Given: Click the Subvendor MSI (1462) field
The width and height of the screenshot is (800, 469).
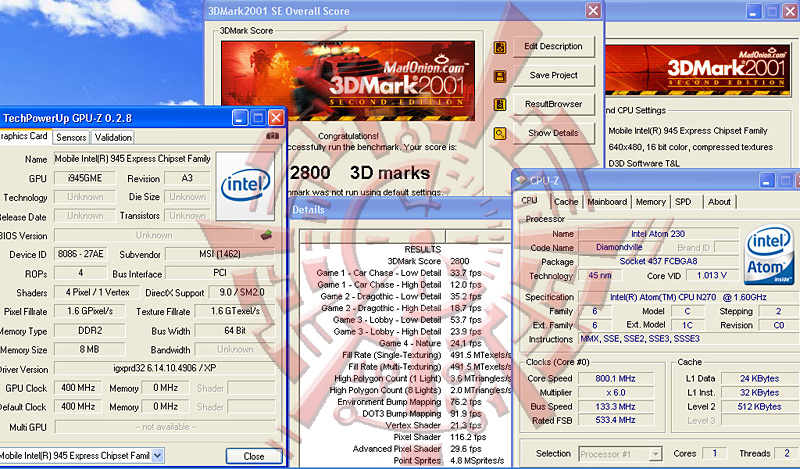Looking at the screenshot, I should [x=220, y=254].
